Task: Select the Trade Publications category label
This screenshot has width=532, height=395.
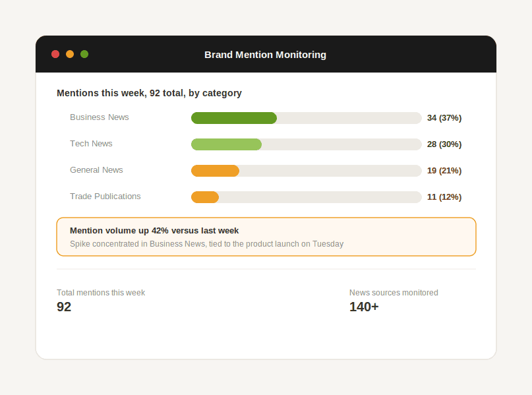Action: pos(105,197)
